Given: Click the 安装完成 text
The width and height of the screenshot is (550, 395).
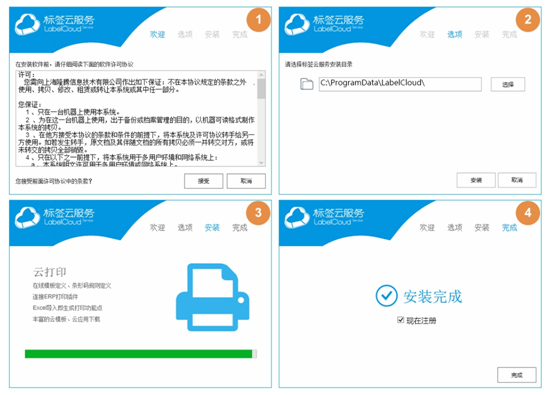Looking at the screenshot, I should (x=432, y=297).
